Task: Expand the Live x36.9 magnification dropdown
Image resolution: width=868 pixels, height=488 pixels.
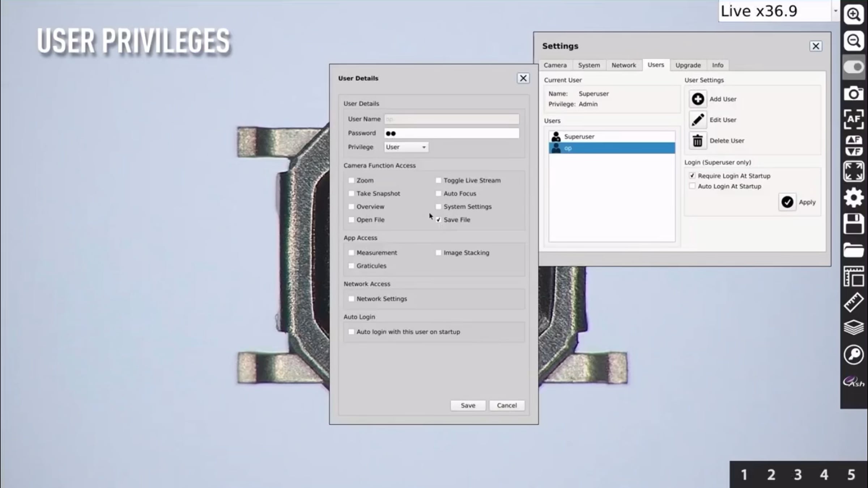Action: [x=835, y=11]
